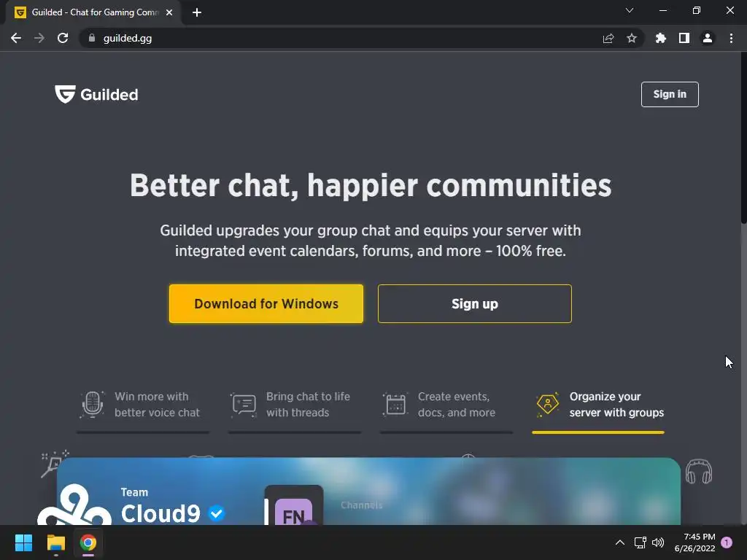Reload the Guilded page

(63, 38)
